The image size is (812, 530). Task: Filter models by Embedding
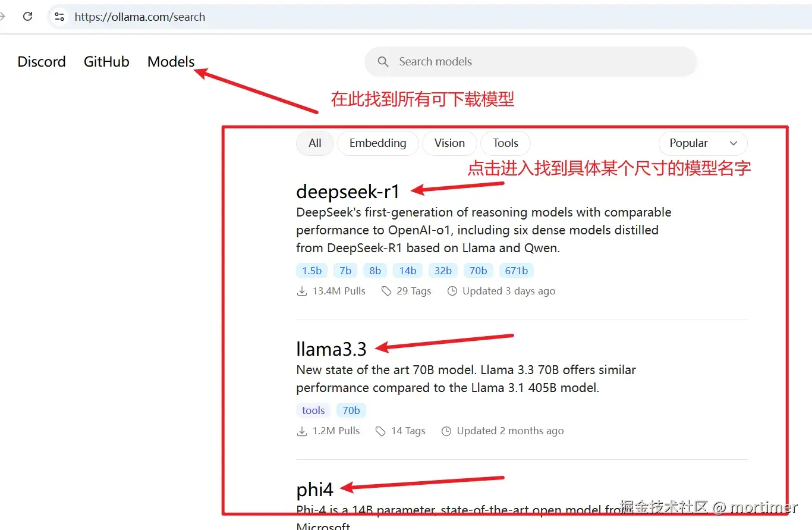tap(378, 143)
